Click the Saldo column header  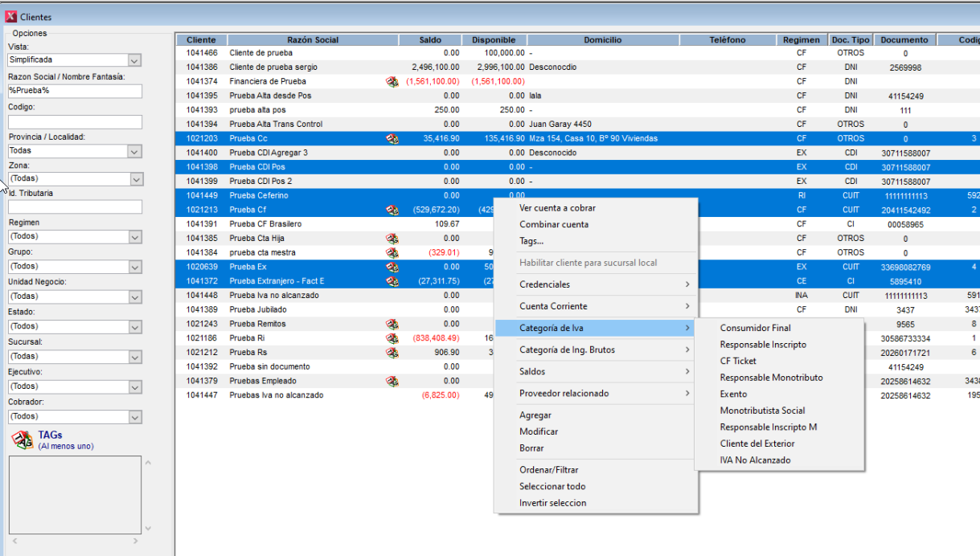pos(430,40)
